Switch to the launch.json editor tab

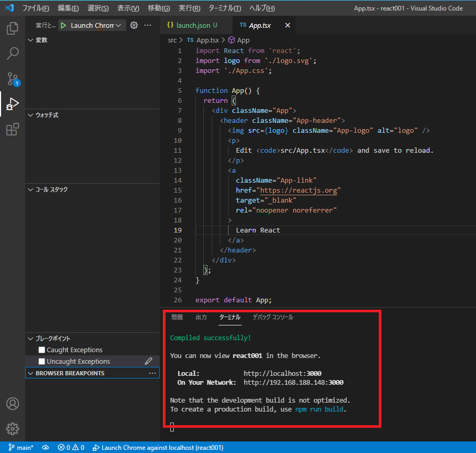tap(192, 25)
